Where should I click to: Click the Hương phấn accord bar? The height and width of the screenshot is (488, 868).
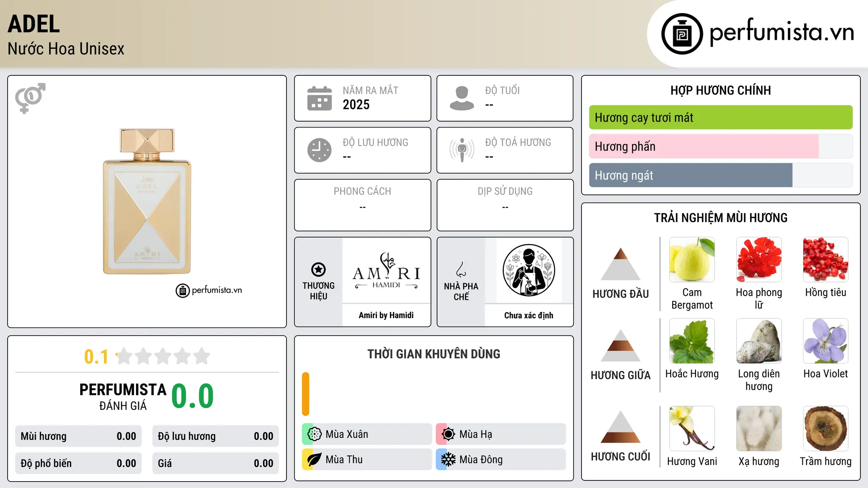point(721,146)
